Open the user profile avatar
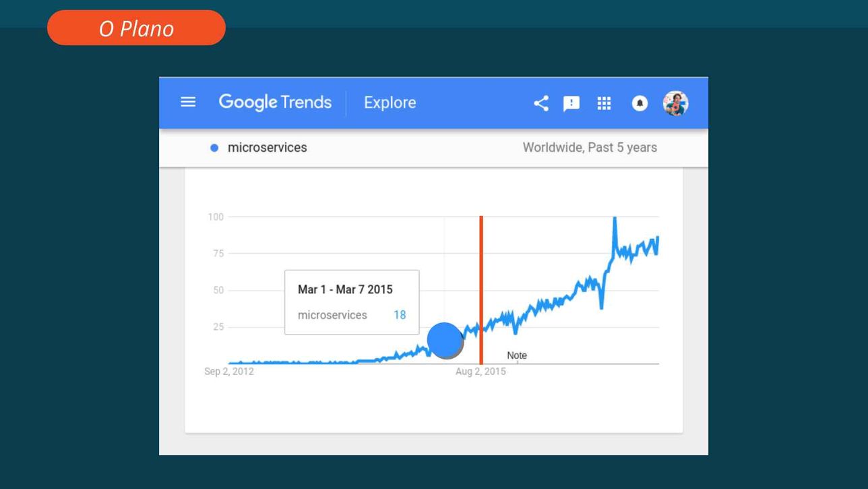The height and width of the screenshot is (489, 868). [x=675, y=103]
